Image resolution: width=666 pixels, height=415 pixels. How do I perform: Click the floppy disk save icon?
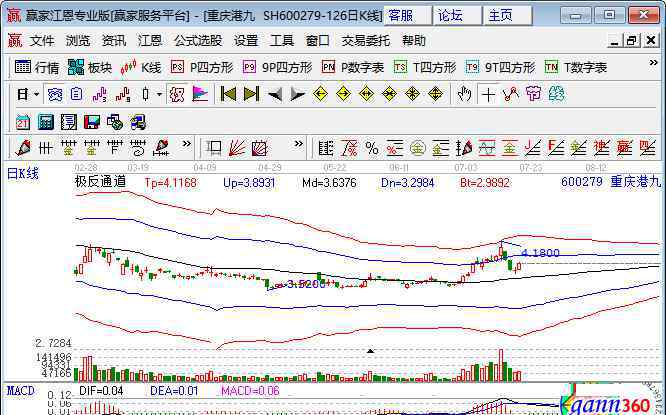click(92, 123)
